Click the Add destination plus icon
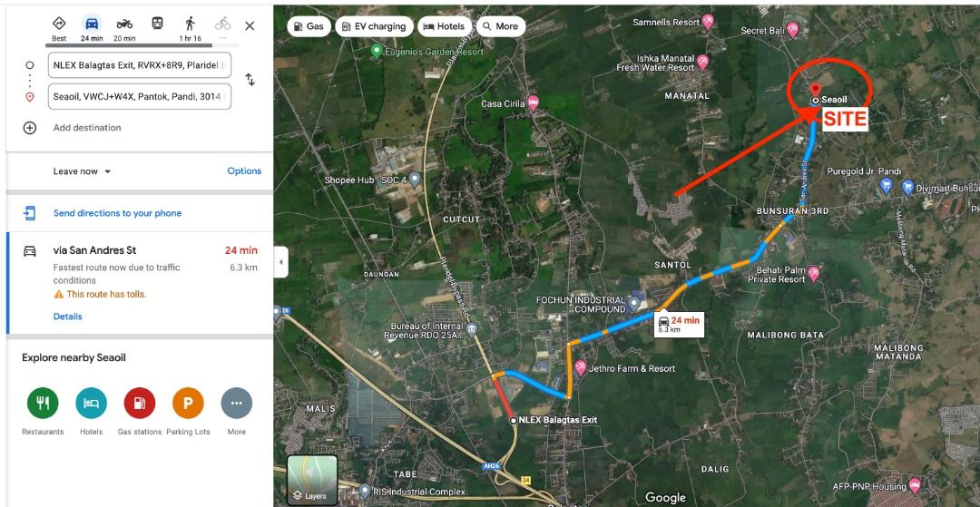980x507 pixels. point(29,128)
